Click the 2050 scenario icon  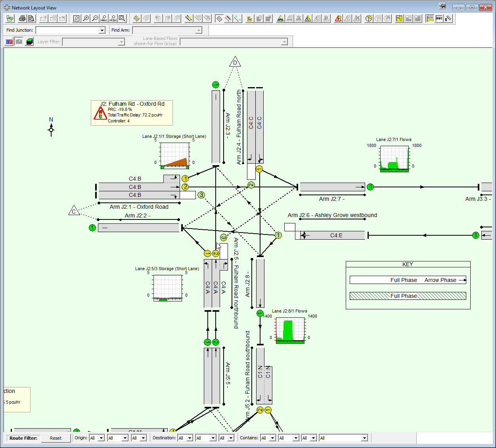(x=9, y=41)
